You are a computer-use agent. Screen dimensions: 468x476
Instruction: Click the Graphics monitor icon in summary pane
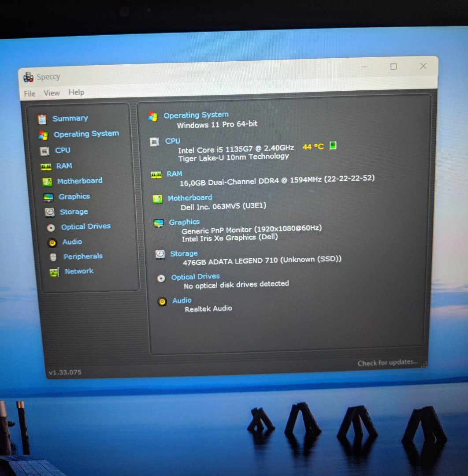(x=159, y=223)
